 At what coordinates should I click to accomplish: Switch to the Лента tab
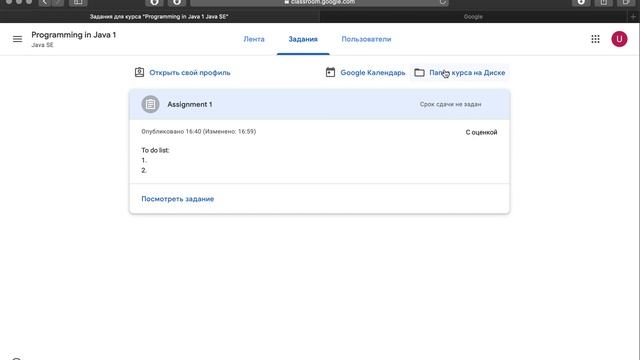coord(254,39)
